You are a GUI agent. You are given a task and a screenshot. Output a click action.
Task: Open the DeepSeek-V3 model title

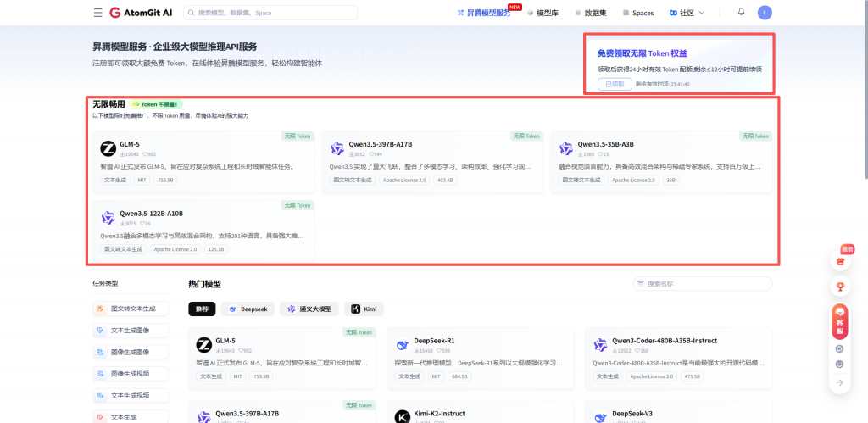click(632, 414)
